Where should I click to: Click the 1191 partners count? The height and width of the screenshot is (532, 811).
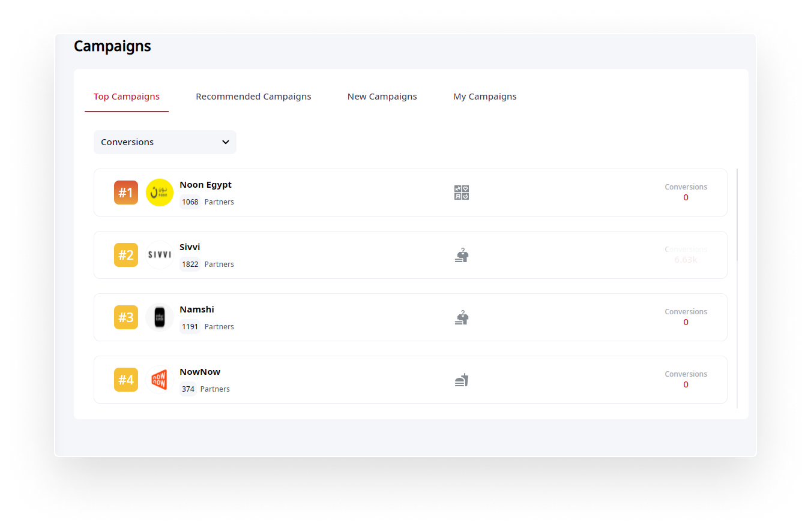190,327
